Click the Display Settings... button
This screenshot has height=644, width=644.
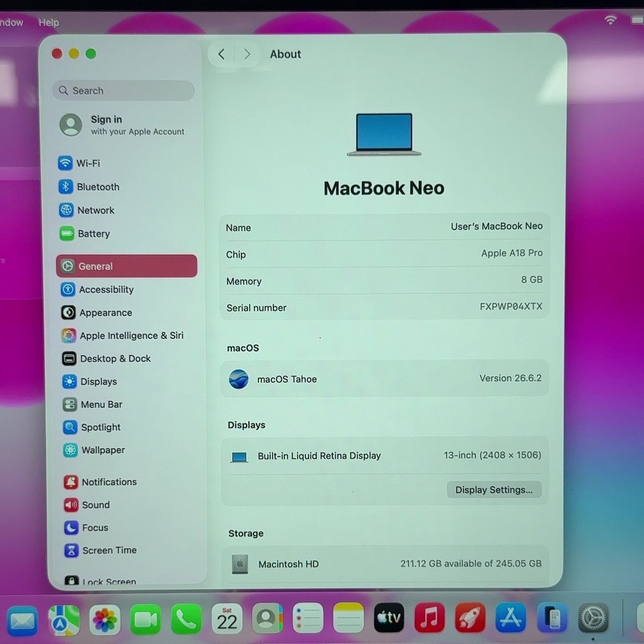[494, 490]
